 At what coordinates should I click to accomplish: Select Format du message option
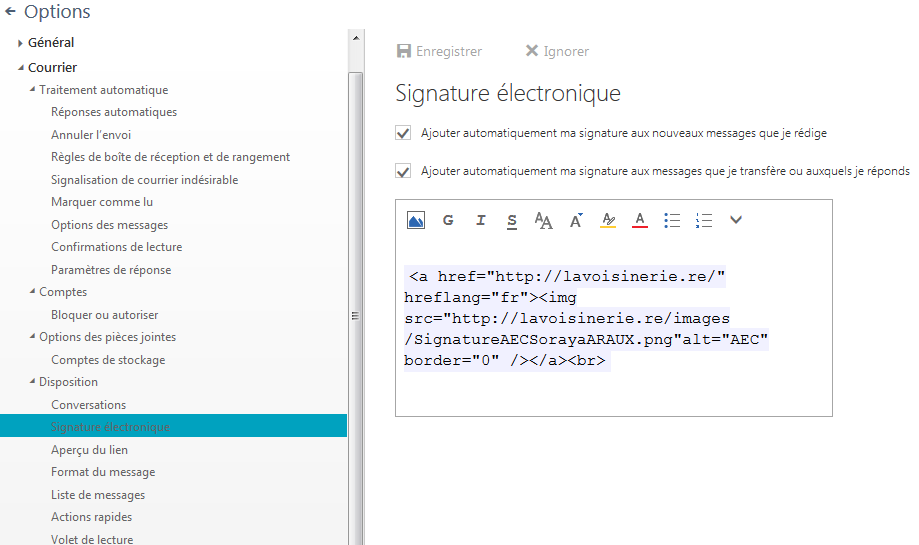click(x=103, y=472)
